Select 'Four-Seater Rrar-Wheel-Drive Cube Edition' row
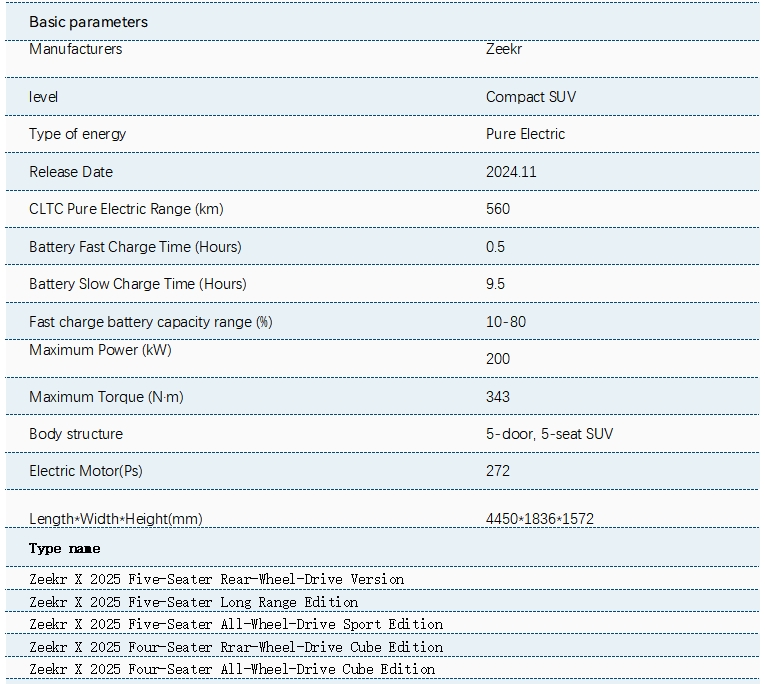765x684 pixels. [x=382, y=646]
